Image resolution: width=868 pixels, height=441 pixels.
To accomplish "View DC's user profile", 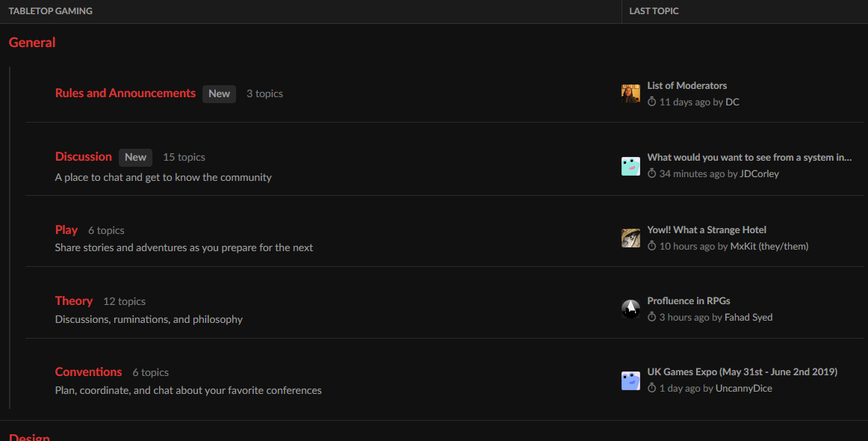I will click(732, 102).
